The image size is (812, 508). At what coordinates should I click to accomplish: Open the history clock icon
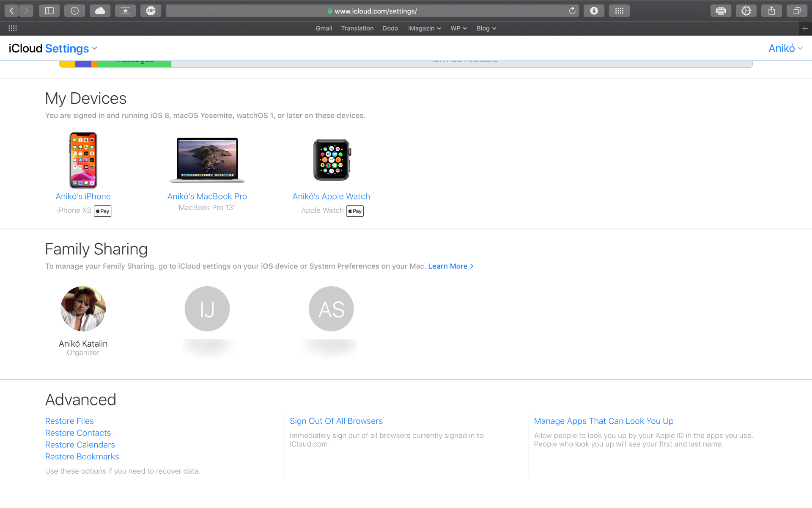75,11
